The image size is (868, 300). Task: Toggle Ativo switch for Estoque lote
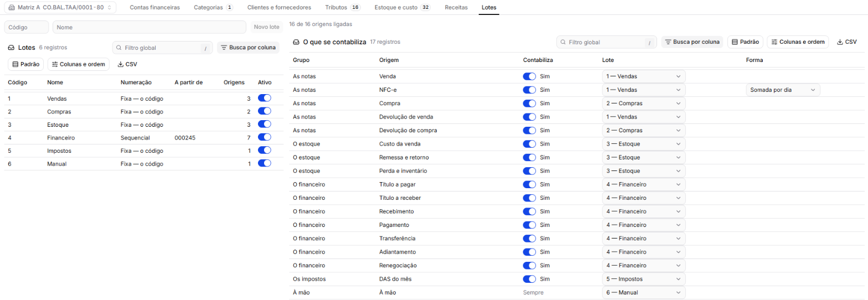tap(264, 124)
